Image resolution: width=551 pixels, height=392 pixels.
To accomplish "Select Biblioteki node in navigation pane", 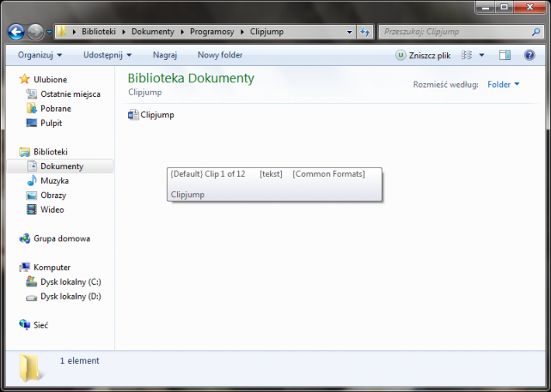I will pyautogui.click(x=50, y=151).
